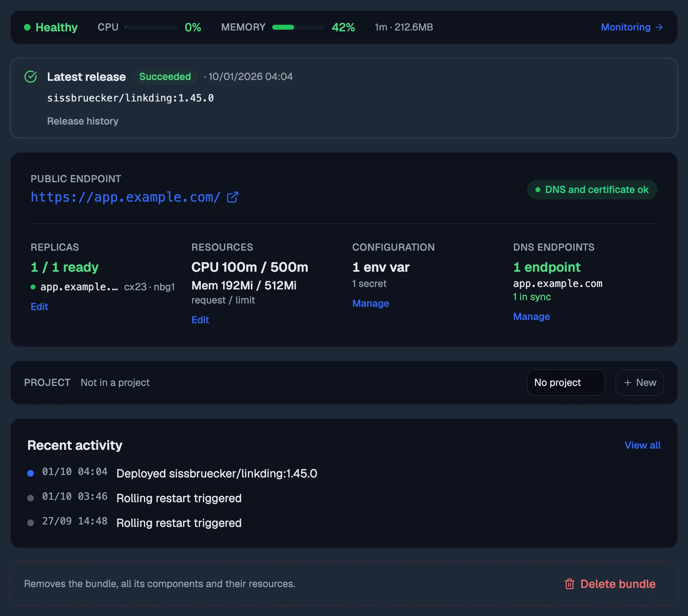Edit the Replicas settings

coord(40,307)
